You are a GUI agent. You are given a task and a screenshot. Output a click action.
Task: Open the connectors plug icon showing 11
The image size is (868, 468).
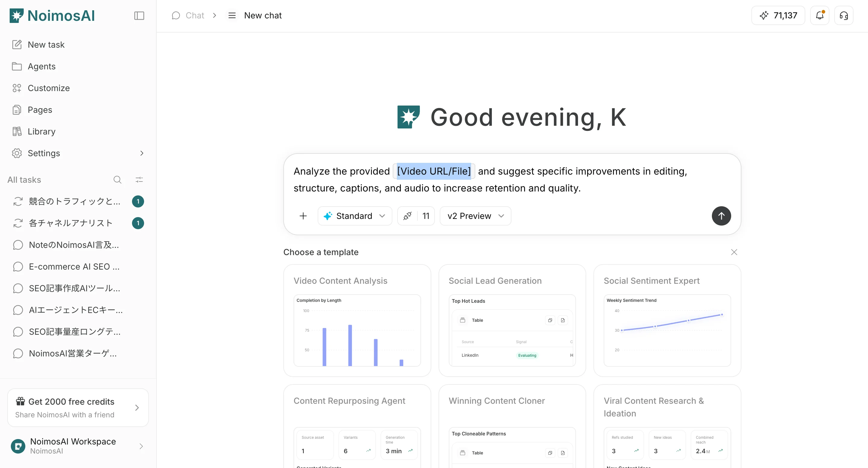click(x=416, y=216)
